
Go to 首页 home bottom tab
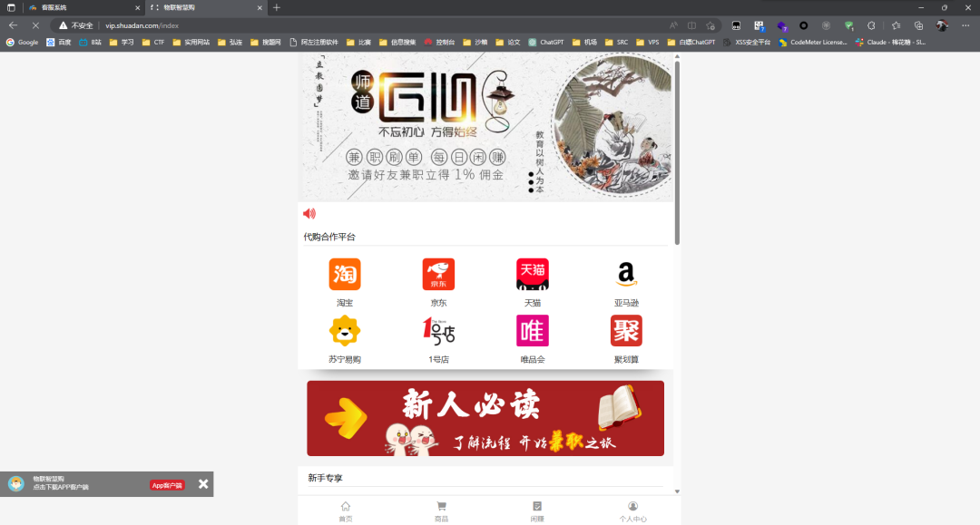pyautogui.click(x=346, y=510)
